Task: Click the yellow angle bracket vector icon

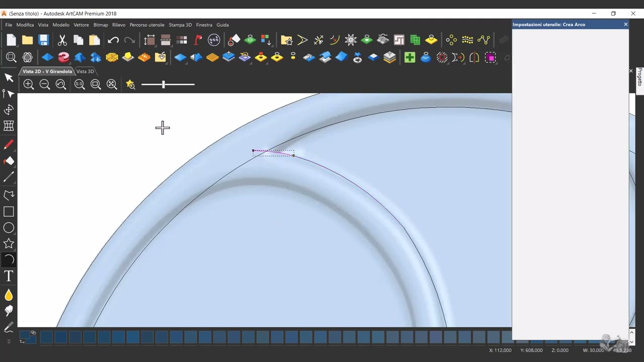Action: (302, 40)
